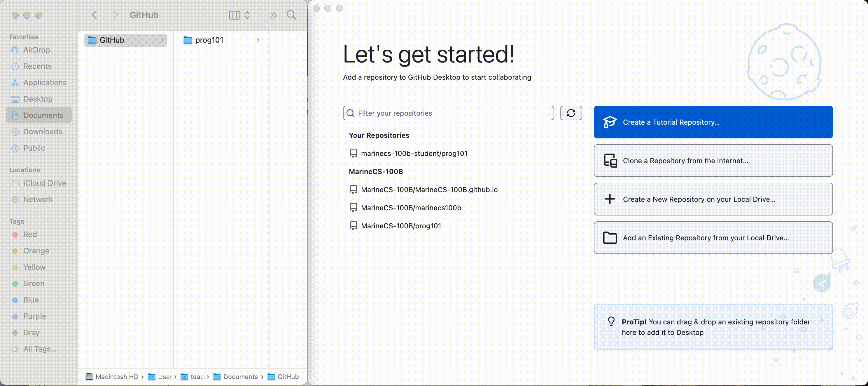Image resolution: width=868 pixels, height=386 pixels.
Task: Select MarineCS-100B/marinecs100b repository
Action: pos(405,208)
